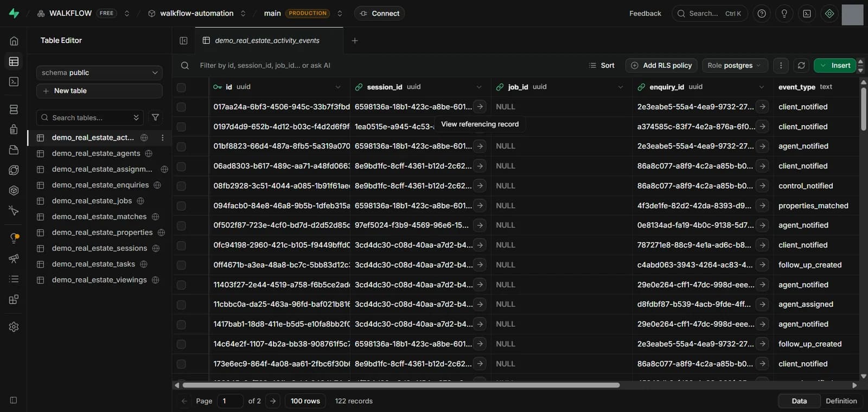Open Realtime cursor icon in sidebar
The image size is (868, 412).
pos(14,210)
